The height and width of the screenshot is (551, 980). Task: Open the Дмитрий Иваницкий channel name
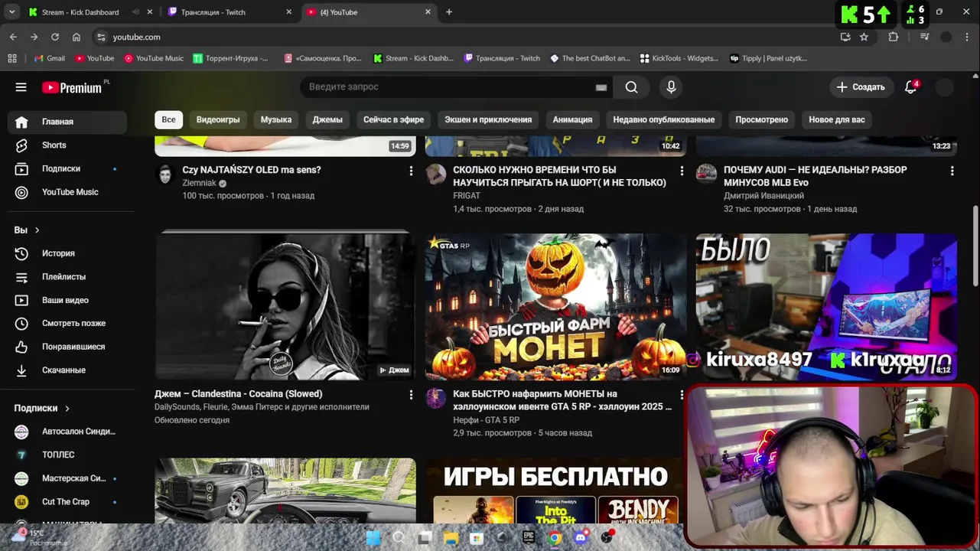pos(763,196)
